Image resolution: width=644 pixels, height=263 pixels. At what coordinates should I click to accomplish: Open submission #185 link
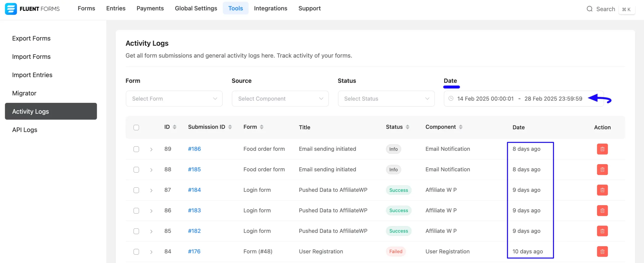point(194,169)
